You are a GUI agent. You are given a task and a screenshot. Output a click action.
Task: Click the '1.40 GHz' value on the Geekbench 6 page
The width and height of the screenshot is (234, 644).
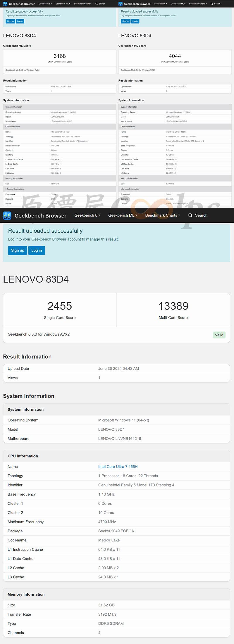(x=106, y=494)
